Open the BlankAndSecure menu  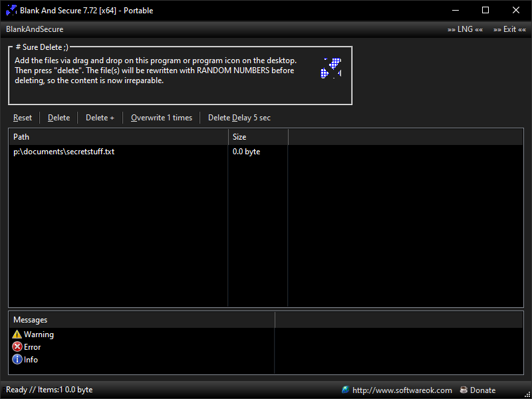35,29
